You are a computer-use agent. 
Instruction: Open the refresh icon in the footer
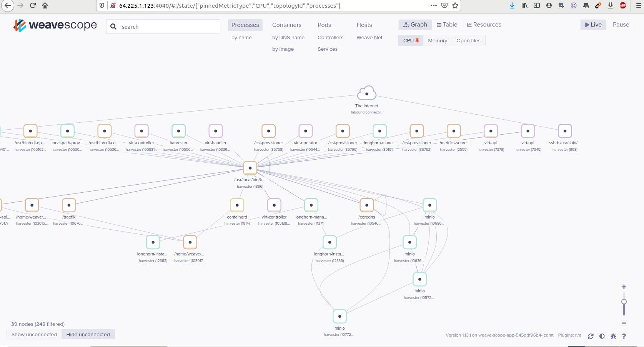591,336
